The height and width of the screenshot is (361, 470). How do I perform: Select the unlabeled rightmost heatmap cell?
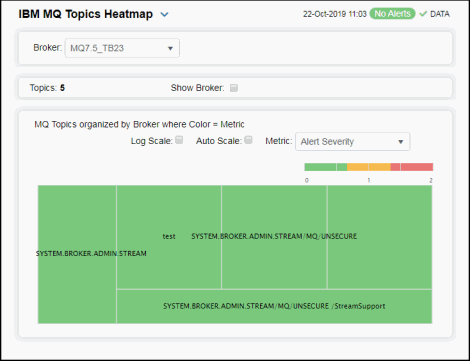point(380,237)
